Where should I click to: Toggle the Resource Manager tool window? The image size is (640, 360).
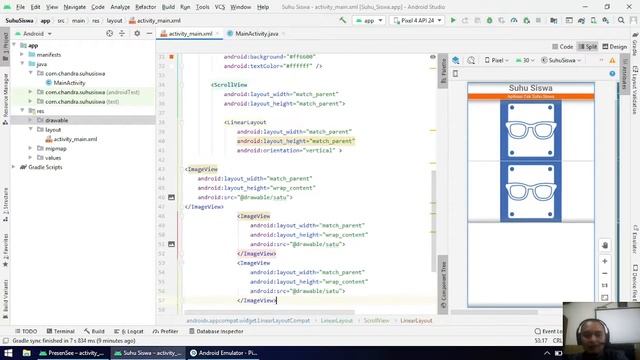[5, 100]
